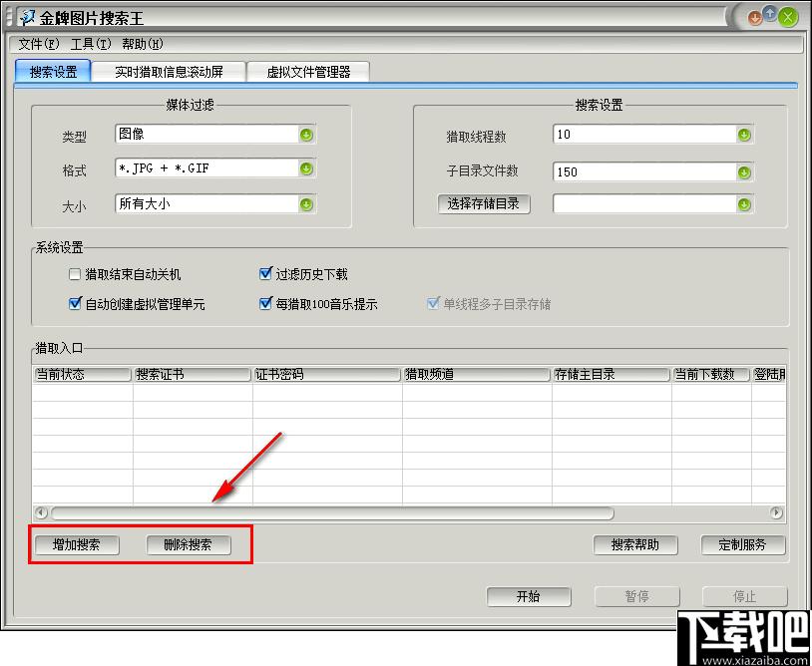Close the window with the green X button
This screenshot has width=812, height=666.
click(788, 18)
